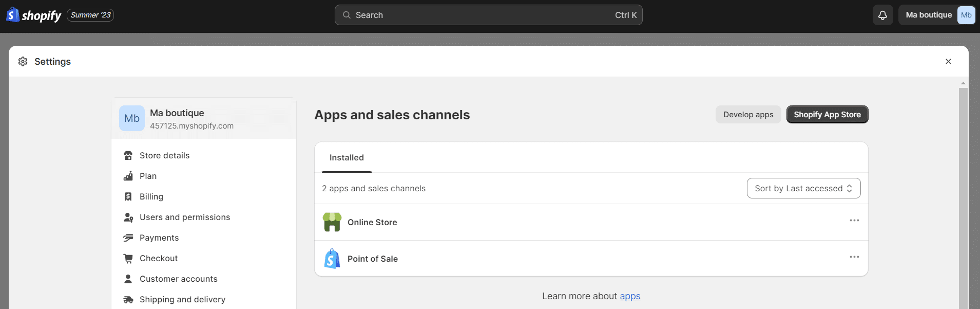980x309 pixels.
Task: Click the Billing receipt icon
Action: (128, 197)
